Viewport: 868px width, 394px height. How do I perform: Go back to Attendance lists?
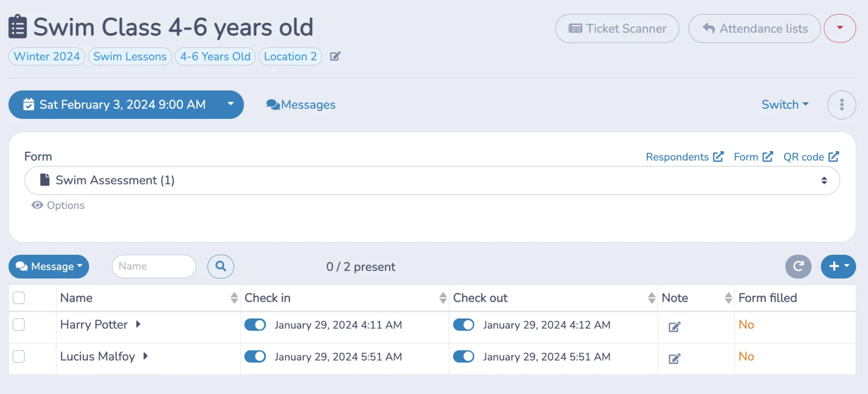pos(755,28)
